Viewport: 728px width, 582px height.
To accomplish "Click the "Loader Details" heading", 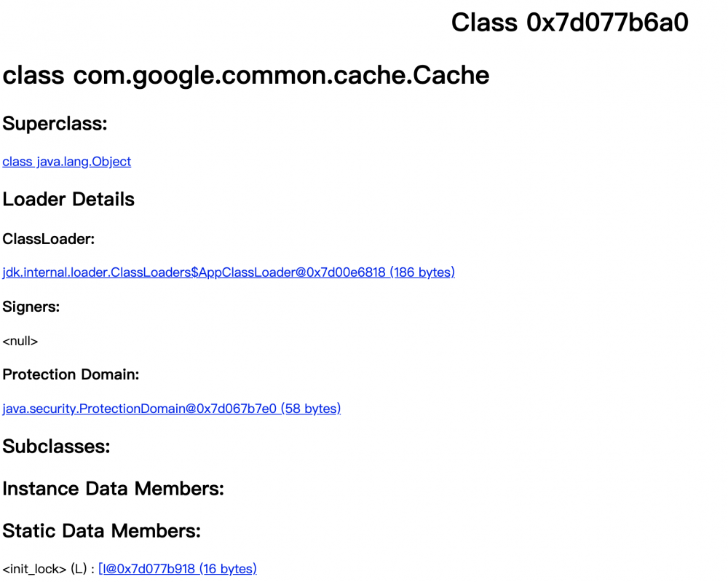I will [68, 200].
